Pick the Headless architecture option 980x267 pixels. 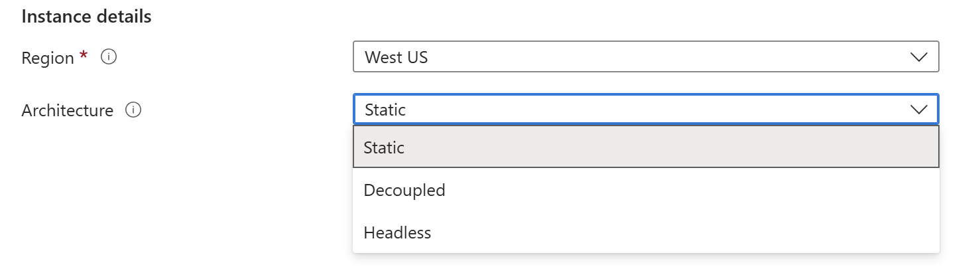646,232
